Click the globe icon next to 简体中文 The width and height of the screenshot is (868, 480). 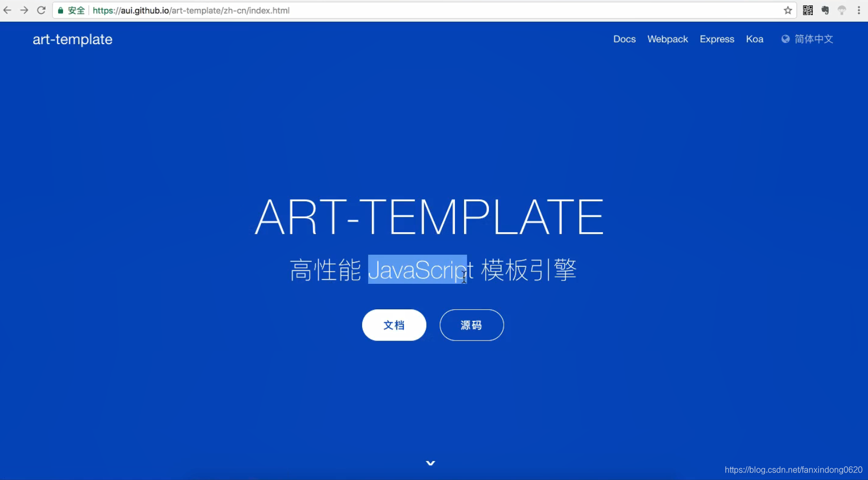coord(784,39)
